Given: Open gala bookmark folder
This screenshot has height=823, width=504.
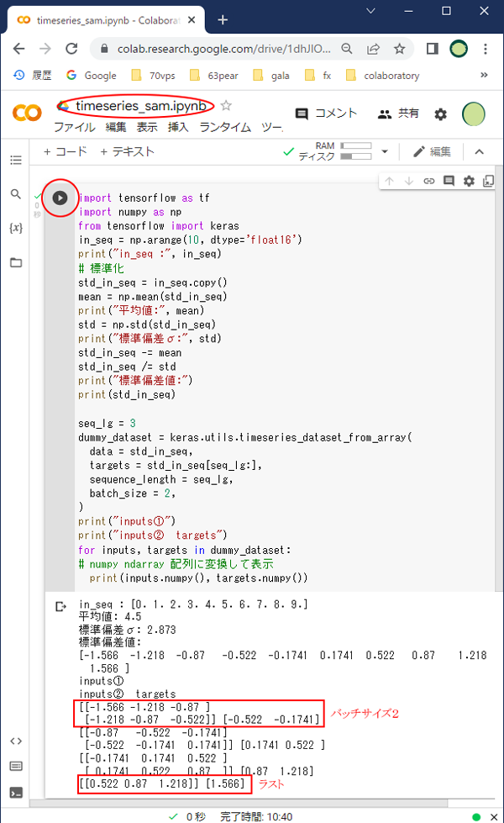Looking at the screenshot, I should point(271,75).
